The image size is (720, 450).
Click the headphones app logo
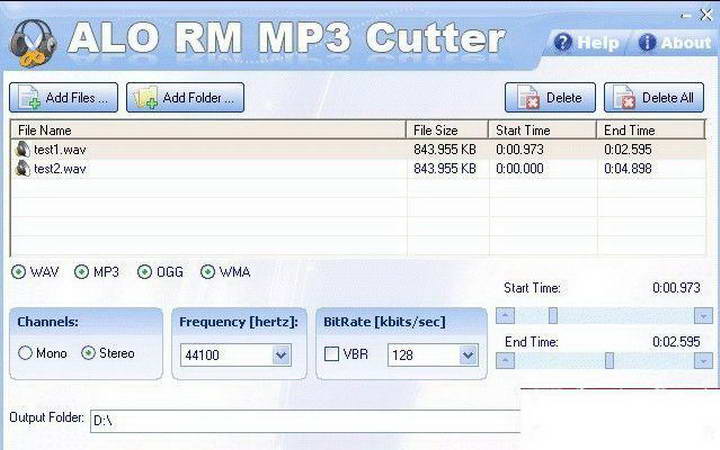(x=33, y=43)
